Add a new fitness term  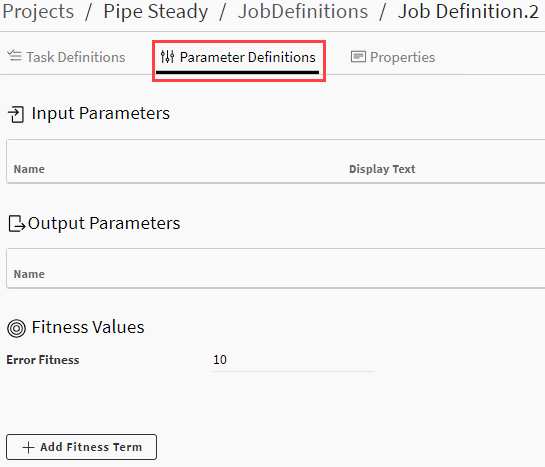click(x=81, y=447)
